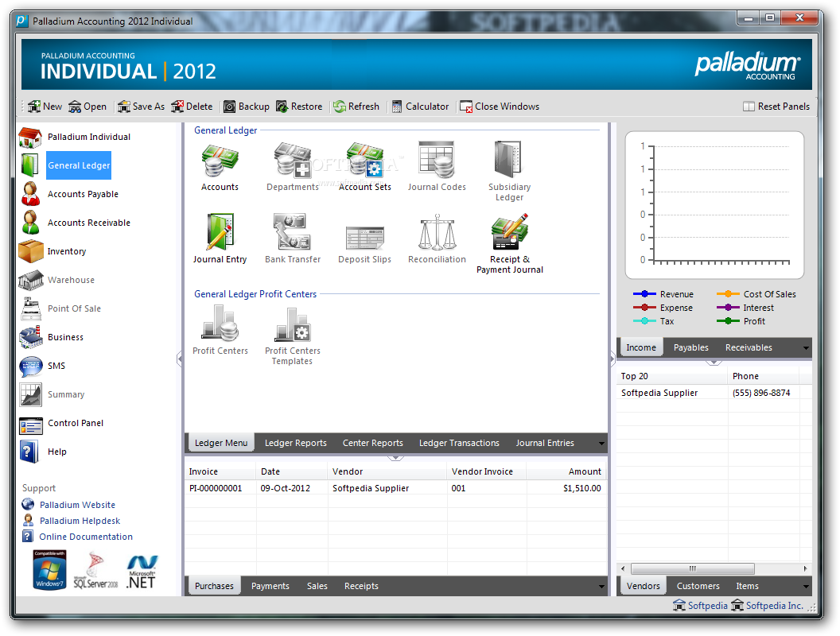Screen dimensions: 840x636
Task: Expand the Purchases tab strip dropdown arrow
Action: click(601, 587)
